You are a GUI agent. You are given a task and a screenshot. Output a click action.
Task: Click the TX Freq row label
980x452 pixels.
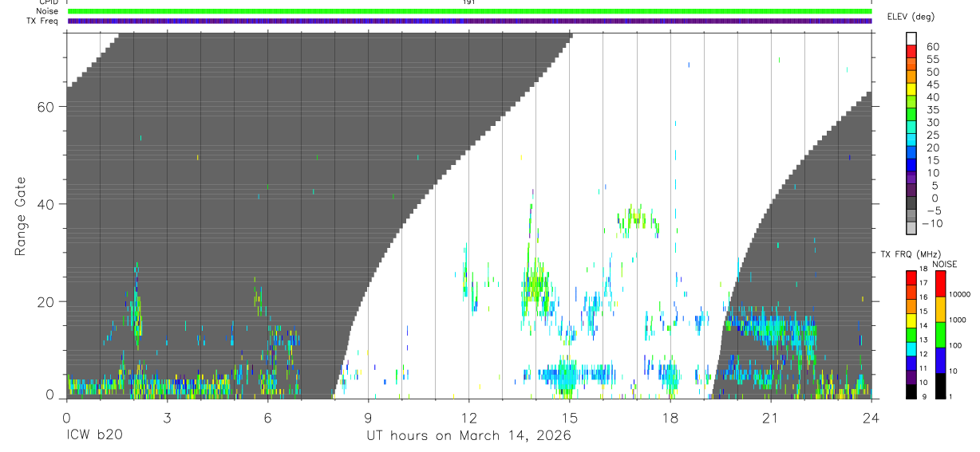click(x=42, y=21)
